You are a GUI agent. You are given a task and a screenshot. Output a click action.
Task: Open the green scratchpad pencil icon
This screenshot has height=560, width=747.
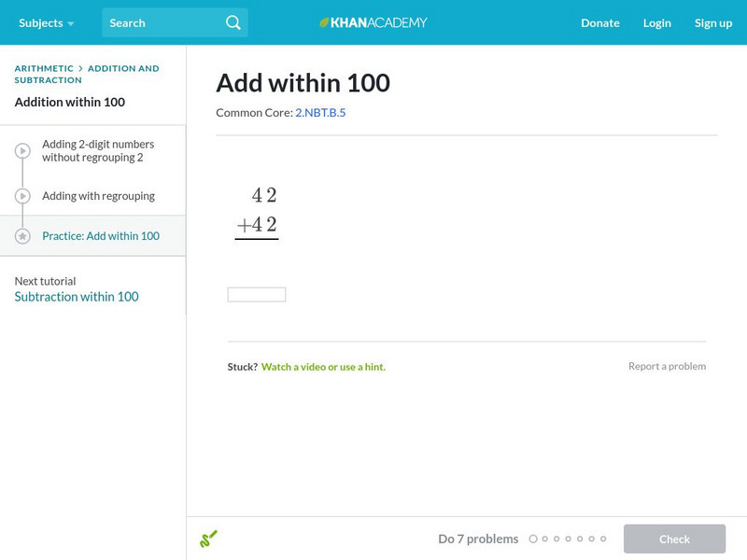tap(208, 539)
